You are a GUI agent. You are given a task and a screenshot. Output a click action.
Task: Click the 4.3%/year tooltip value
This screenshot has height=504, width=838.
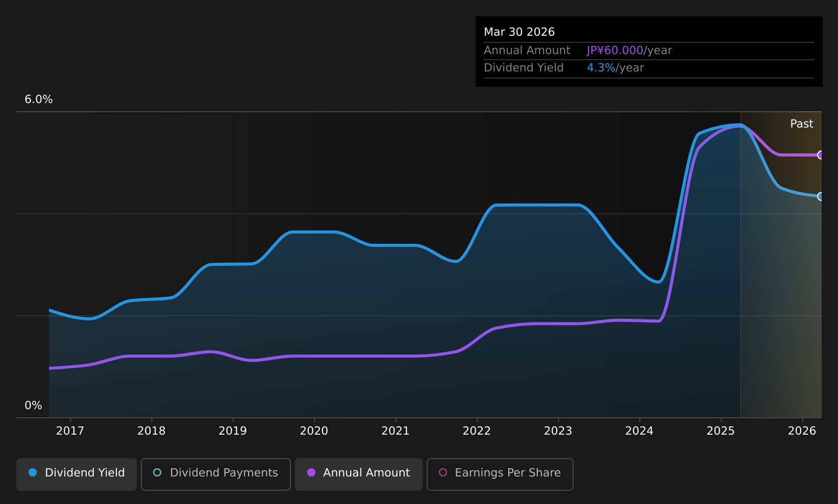tap(615, 68)
